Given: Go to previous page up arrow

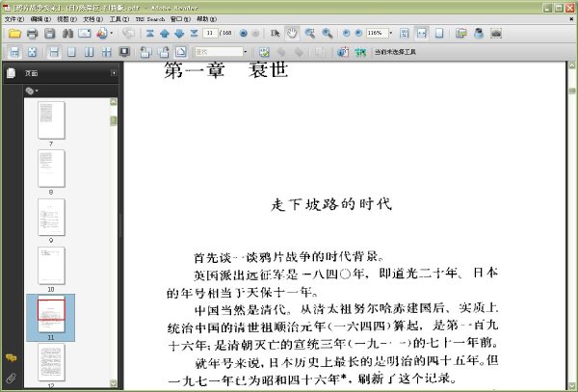Looking at the screenshot, I should (165, 34).
